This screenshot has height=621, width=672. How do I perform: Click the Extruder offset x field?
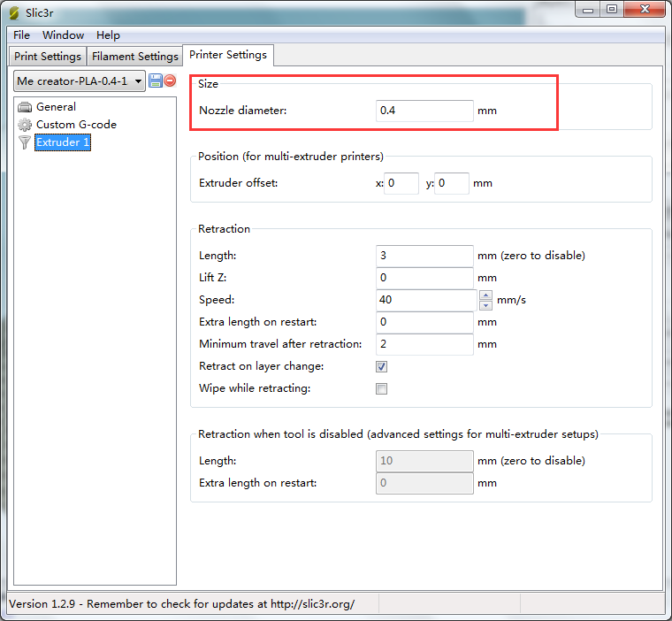[401, 183]
